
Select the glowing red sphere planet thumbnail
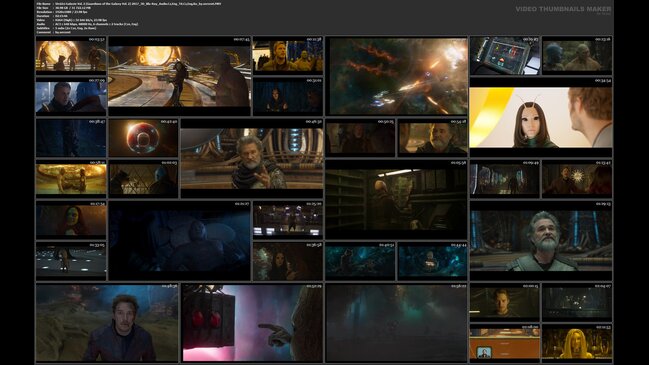coord(143,138)
